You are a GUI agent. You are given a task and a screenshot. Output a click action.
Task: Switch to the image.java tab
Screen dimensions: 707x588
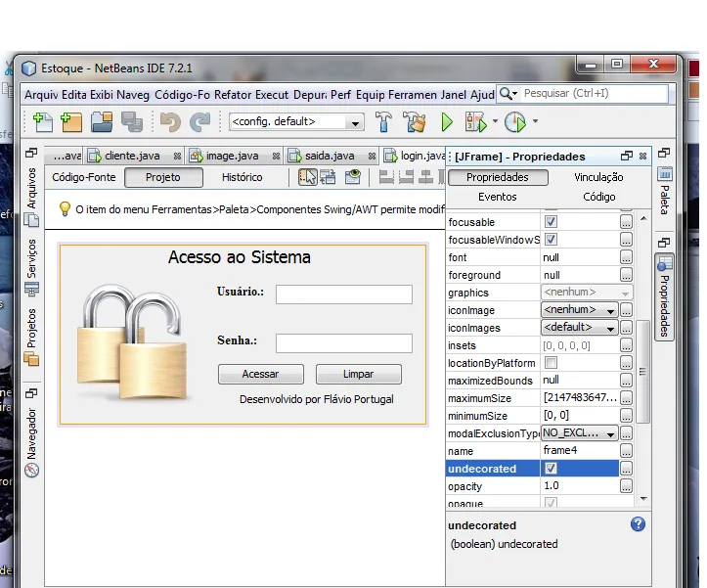[x=232, y=157]
